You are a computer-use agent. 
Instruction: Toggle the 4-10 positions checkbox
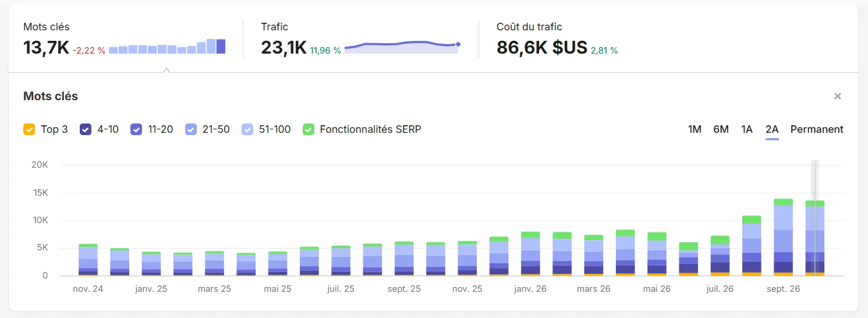86,129
